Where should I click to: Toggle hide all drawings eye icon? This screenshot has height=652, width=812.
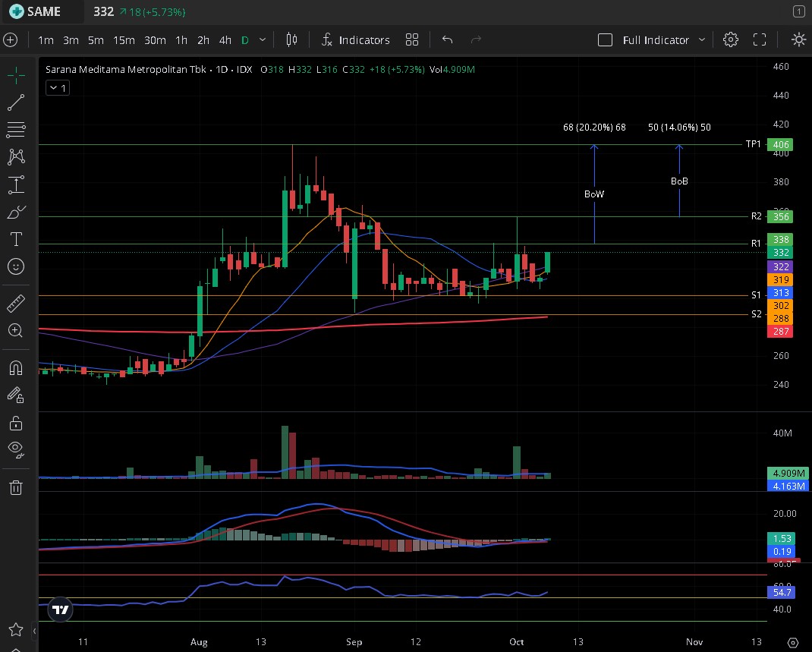(16, 449)
